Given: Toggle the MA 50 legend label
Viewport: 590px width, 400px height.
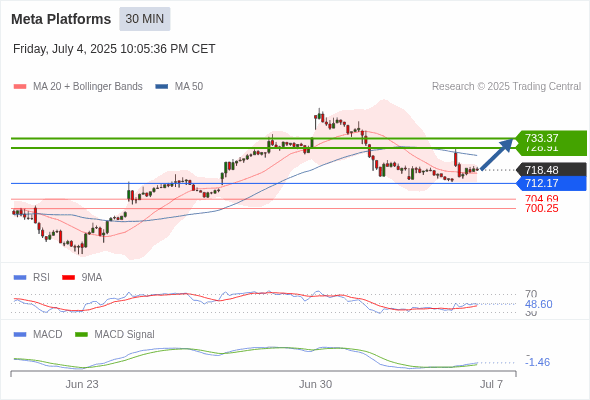Looking at the screenshot, I should 189,87.
